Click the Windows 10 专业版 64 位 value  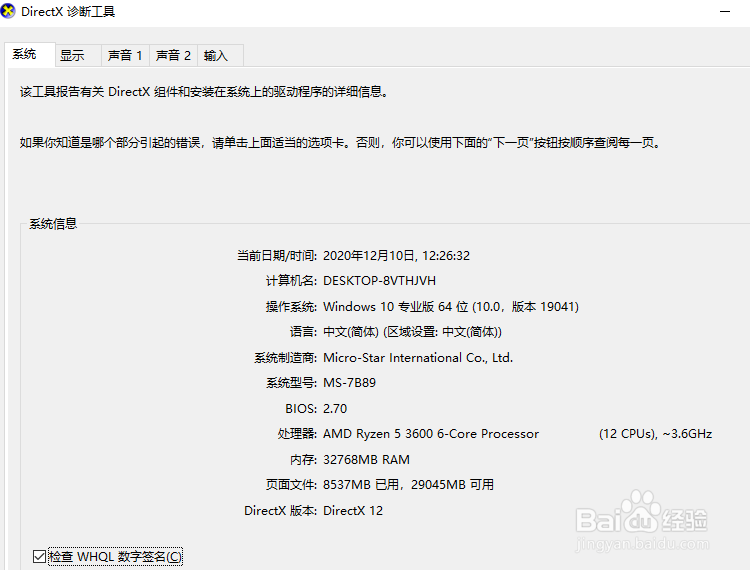(x=451, y=307)
